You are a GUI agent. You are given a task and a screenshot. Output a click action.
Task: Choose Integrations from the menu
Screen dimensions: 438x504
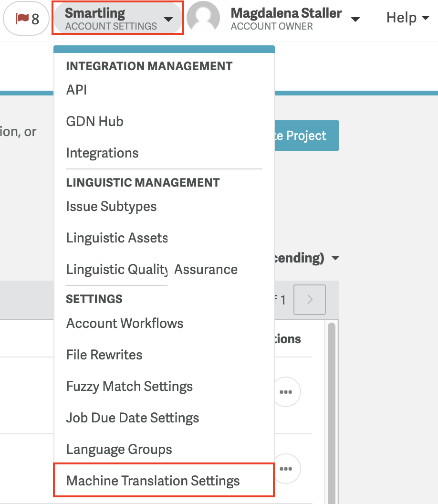click(x=102, y=153)
